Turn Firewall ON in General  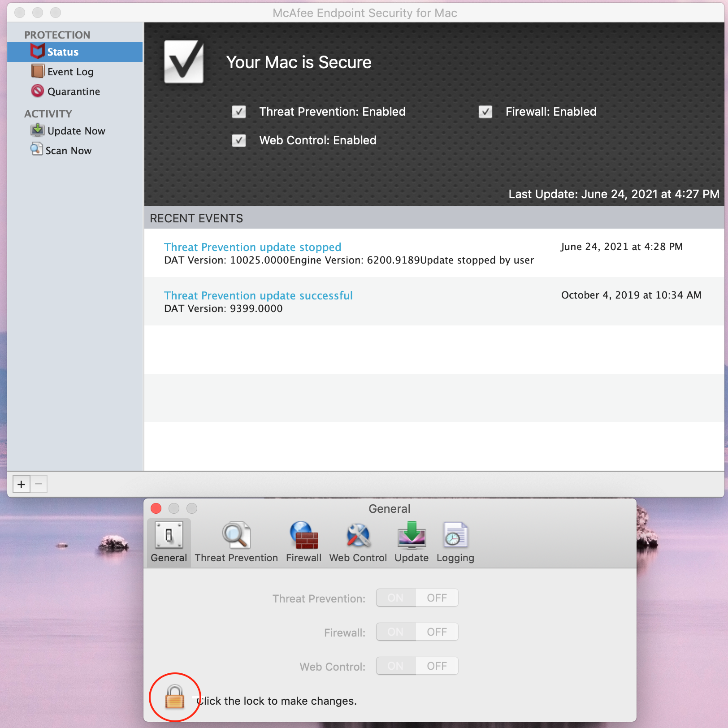point(396,632)
